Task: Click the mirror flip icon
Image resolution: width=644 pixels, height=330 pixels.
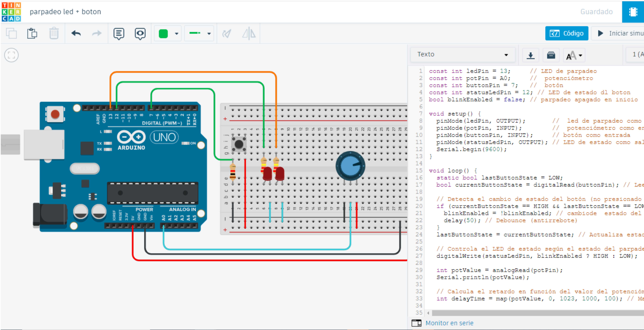Action: 249,33
